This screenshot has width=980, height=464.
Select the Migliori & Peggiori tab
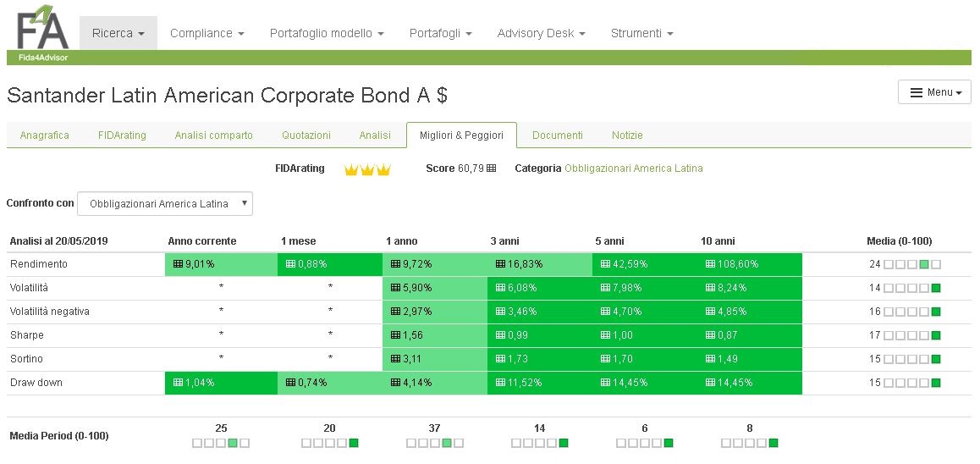(462, 135)
